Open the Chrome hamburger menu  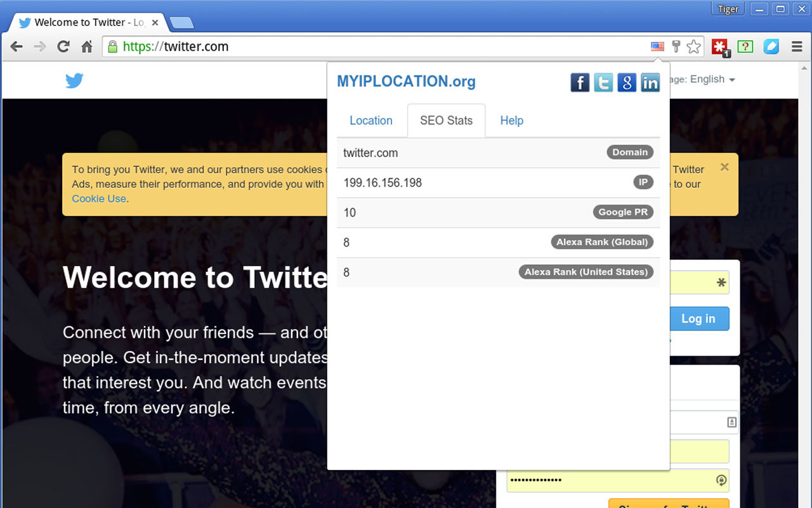(797, 46)
